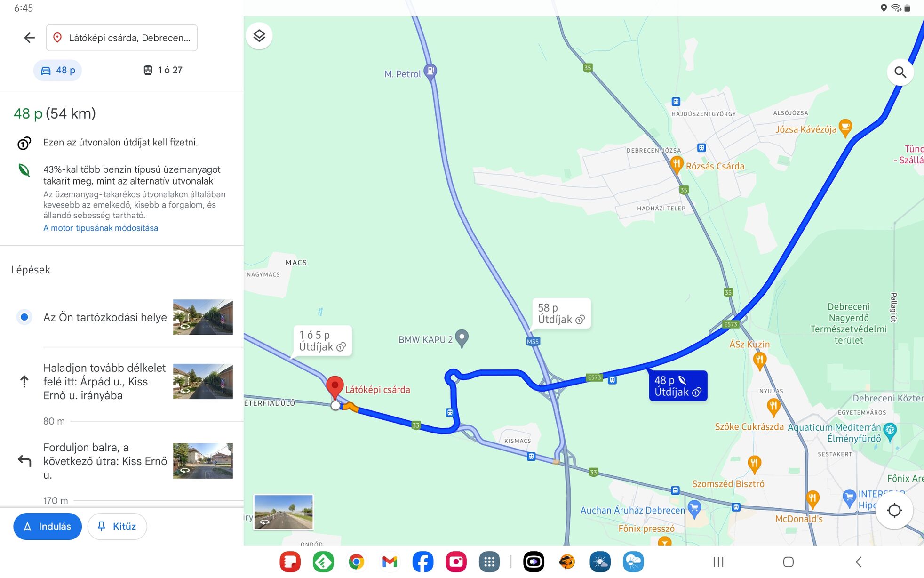Screen dimensions: 924x578
Task: Select the Látóképi csárda red destination pin
Action: click(335, 387)
